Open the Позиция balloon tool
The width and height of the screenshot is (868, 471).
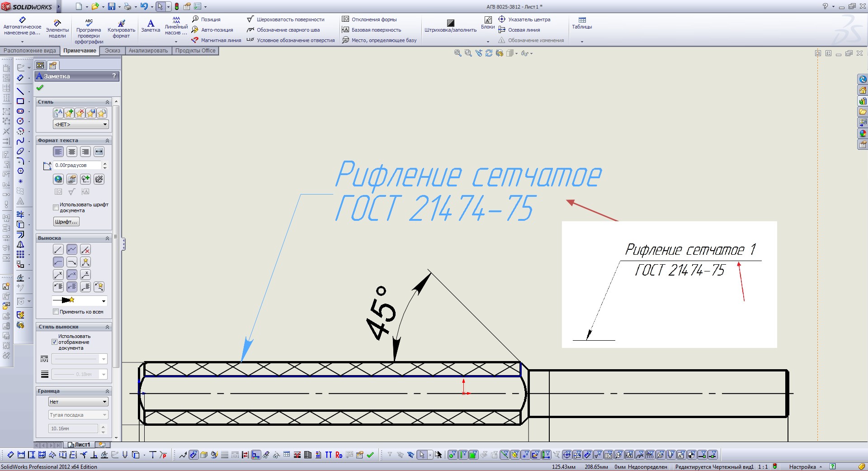206,19
